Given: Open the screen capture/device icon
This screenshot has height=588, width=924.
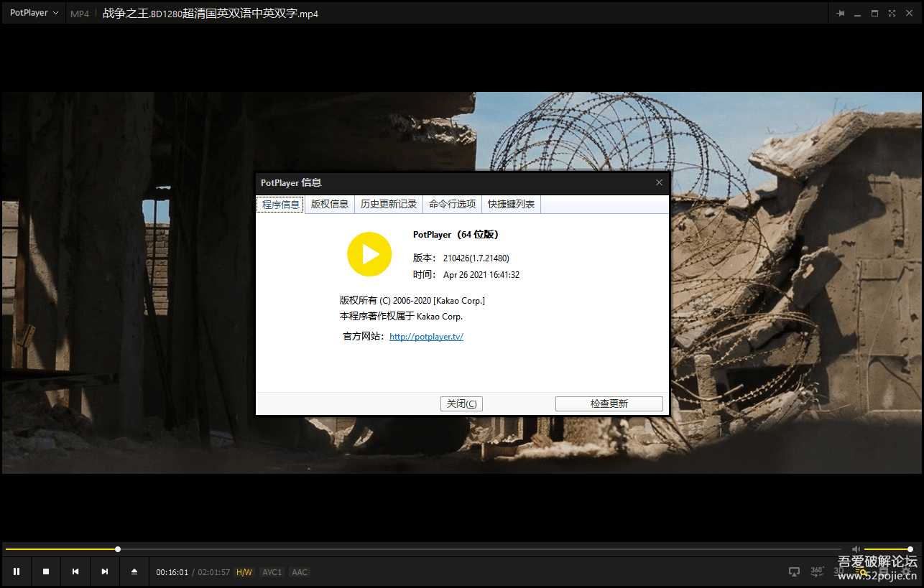Looking at the screenshot, I should 794,571.
